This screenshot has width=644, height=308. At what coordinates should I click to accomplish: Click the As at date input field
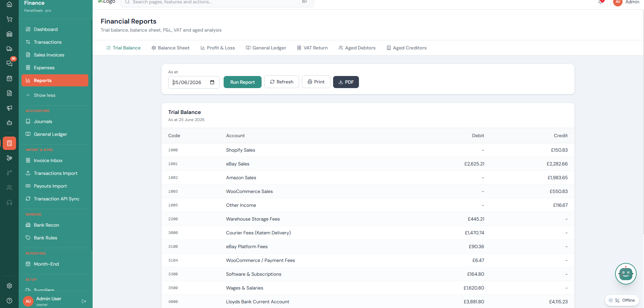(x=194, y=82)
